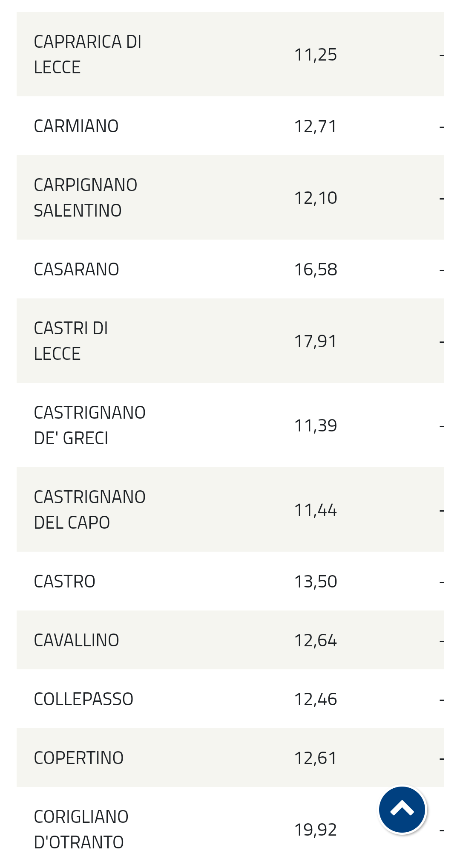The height and width of the screenshot is (868, 460).
Task: Tap the COPERTINO table entry
Action: pos(78,758)
